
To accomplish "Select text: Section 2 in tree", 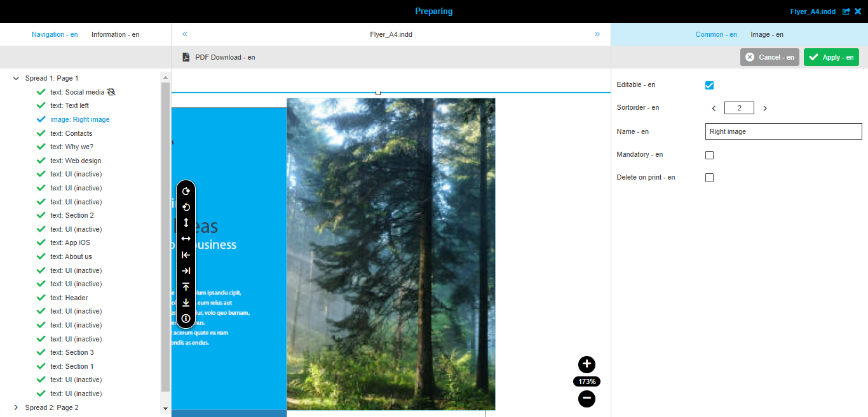I will pyautogui.click(x=72, y=215).
